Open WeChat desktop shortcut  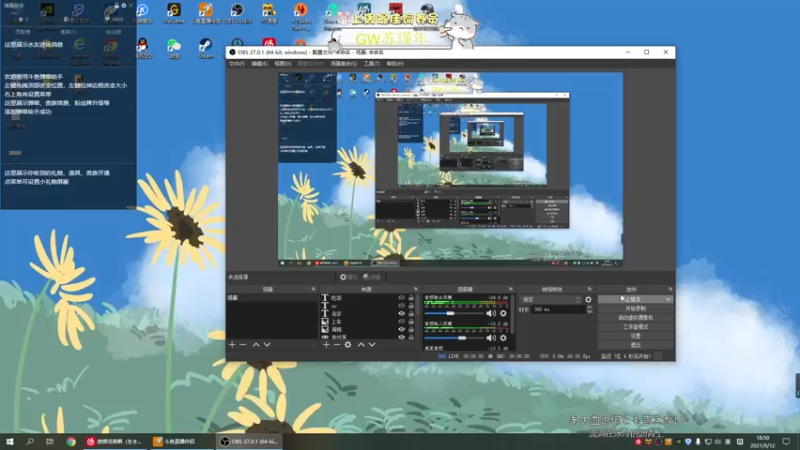click(174, 48)
